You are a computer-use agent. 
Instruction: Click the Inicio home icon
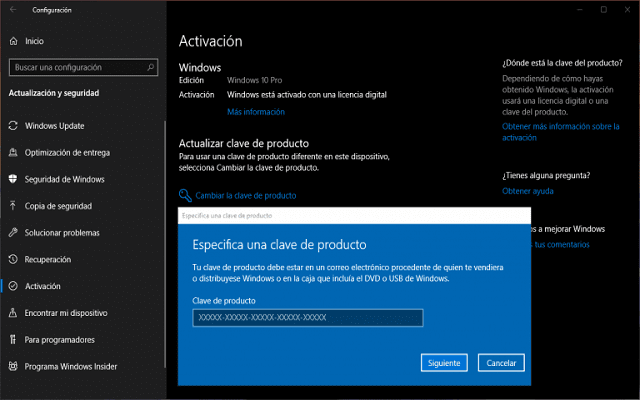13,41
